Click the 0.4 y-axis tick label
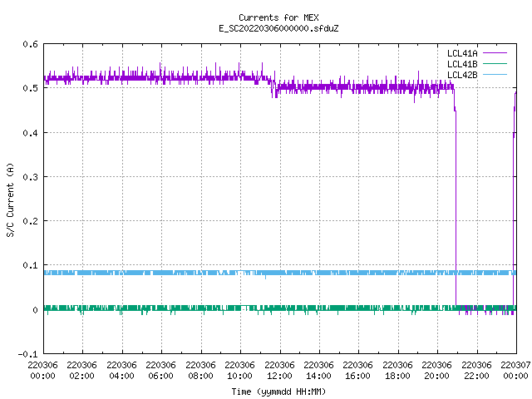532x399 pixels. 30,133
